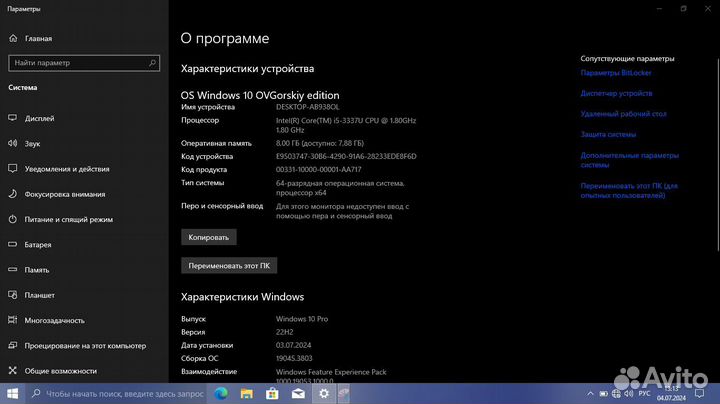Image resolution: width=720 pixels, height=404 pixels.
Task: Open Диспетчер устройств link
Action: pos(616,93)
